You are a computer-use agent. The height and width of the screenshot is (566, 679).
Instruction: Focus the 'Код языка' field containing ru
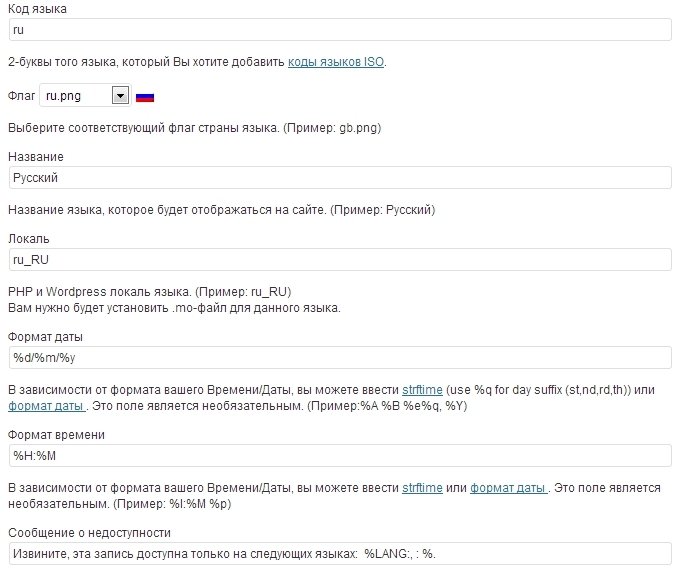pos(340,30)
